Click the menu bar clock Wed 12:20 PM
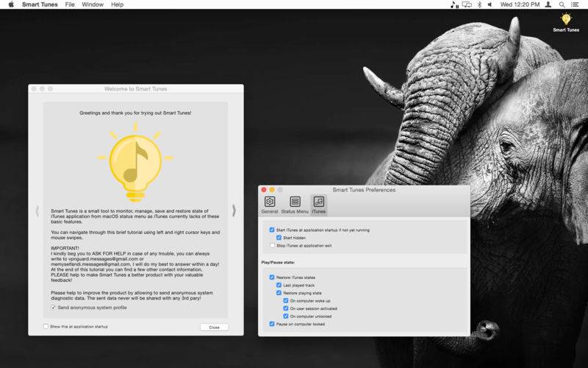Viewport: 588px width, 368px height. click(520, 4)
